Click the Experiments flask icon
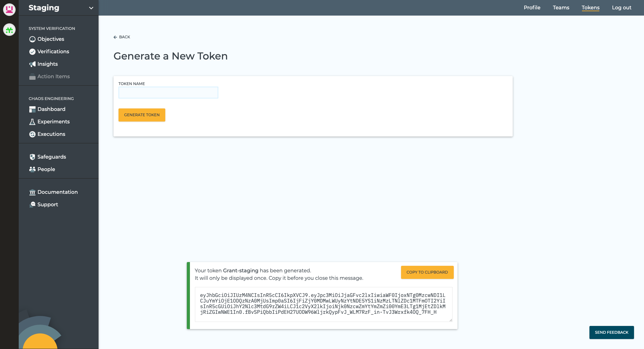 click(x=32, y=122)
